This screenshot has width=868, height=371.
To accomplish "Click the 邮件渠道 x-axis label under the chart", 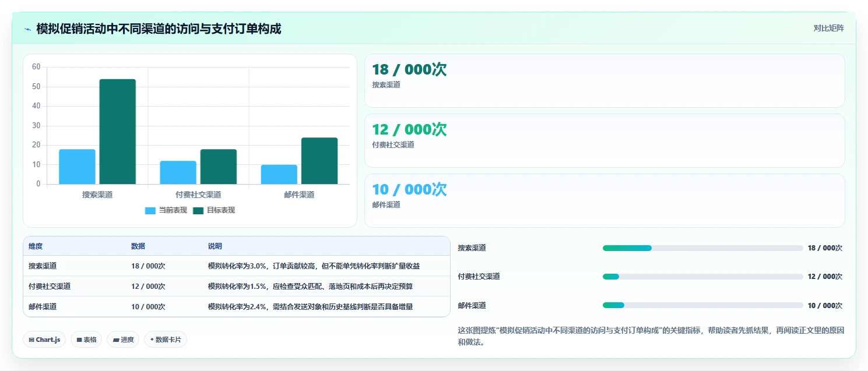I will [x=299, y=195].
